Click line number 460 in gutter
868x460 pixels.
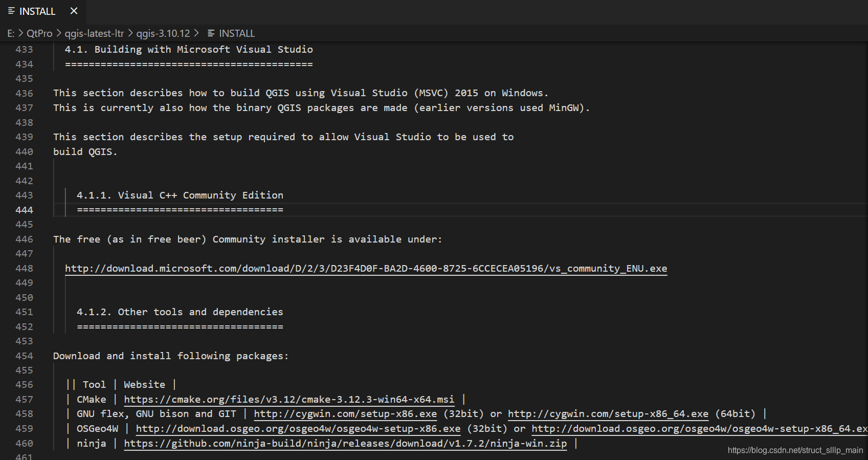[24, 444]
